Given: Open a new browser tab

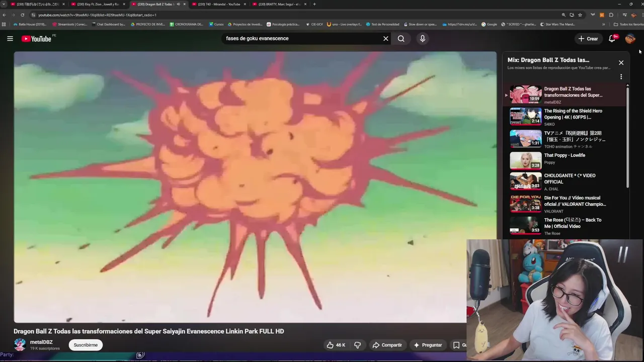Looking at the screenshot, I should point(314,4).
